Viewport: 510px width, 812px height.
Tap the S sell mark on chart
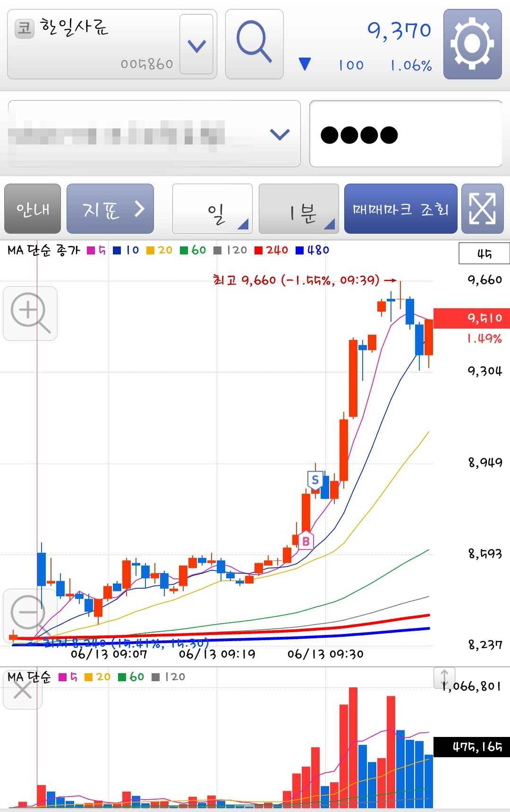[x=315, y=481]
